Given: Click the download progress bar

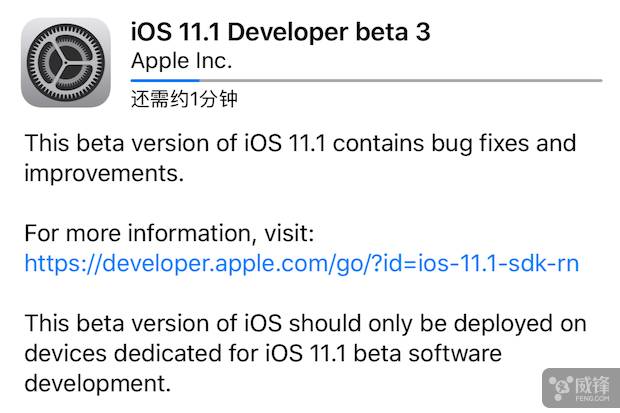Looking at the screenshot, I should 366,79.
